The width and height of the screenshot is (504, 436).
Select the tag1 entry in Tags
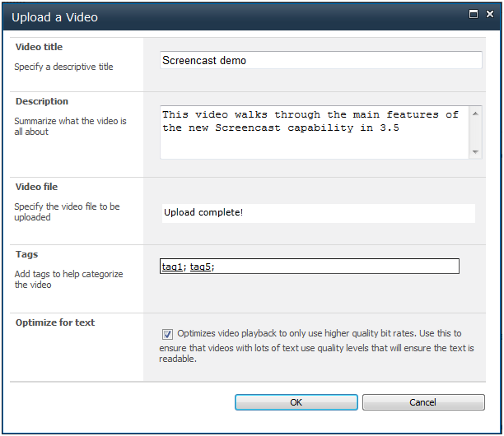(172, 267)
